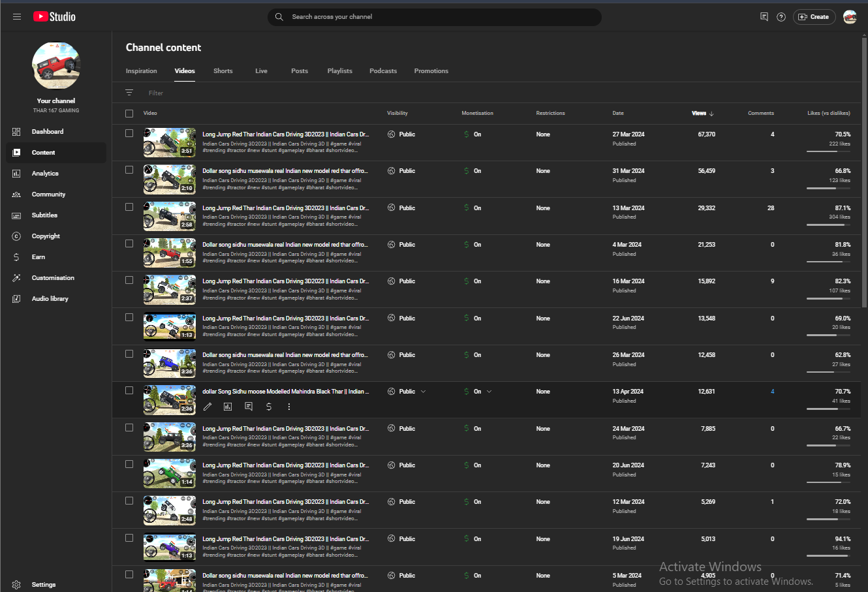The width and height of the screenshot is (868, 592).
Task: Open analytics icon on hovered video row
Action: 228,407
